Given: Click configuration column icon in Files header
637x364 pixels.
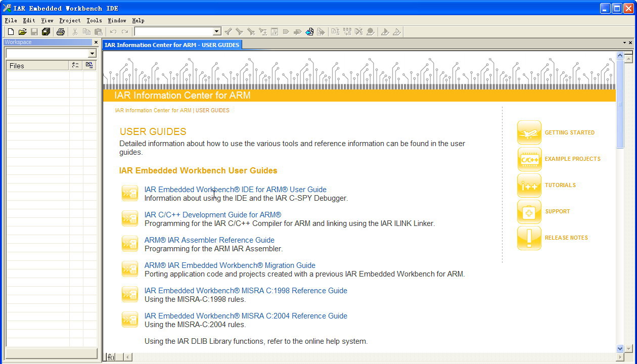Looking at the screenshot, I should coord(75,65).
